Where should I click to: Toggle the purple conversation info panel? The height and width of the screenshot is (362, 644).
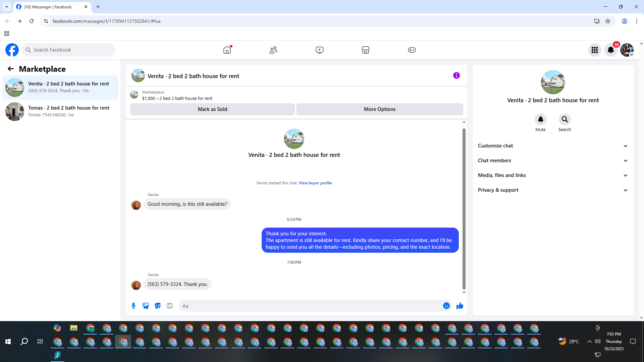click(x=456, y=75)
